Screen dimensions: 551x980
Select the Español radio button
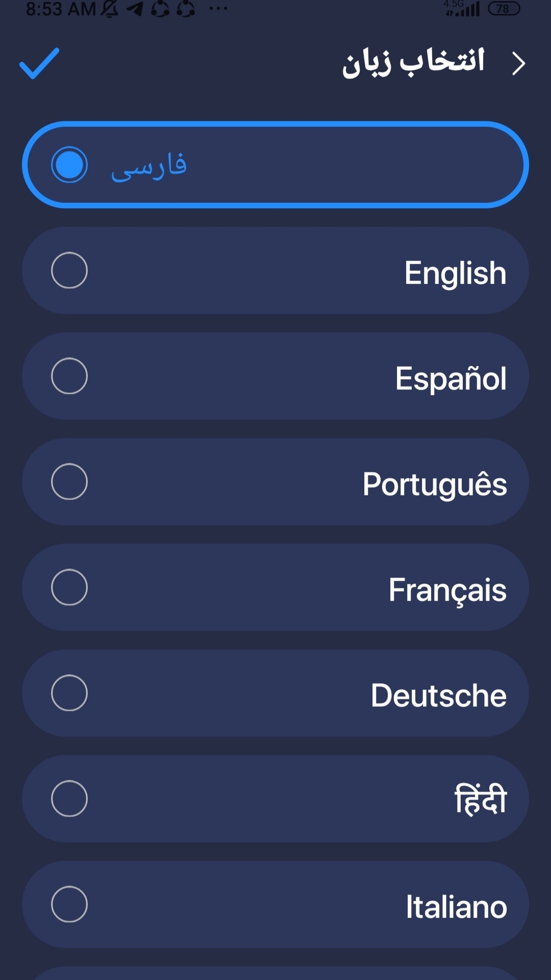69,376
